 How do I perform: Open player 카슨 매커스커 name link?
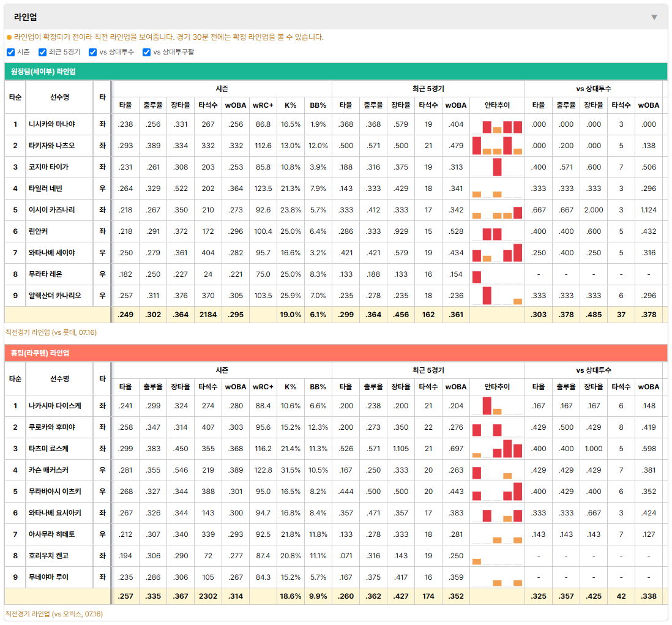pos(48,470)
